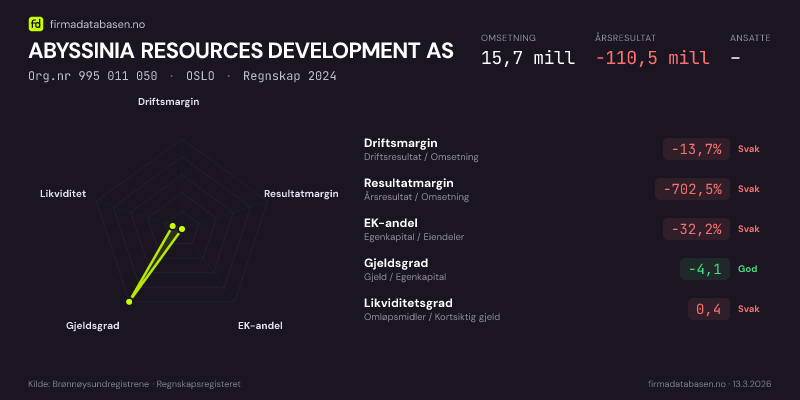
Task: Select the Resultatmargin radar axis label
Action: pyautogui.click(x=301, y=194)
